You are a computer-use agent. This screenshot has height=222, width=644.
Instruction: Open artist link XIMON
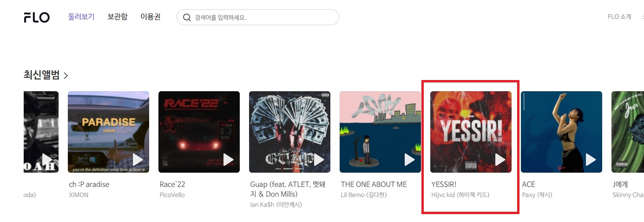click(x=79, y=195)
